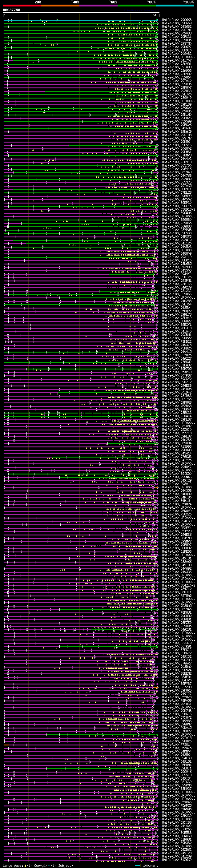Screen dimensions: 197x868
Task: Select row label UniRef100_Q9M6R7
Action: pyautogui.click(x=177, y=47)
